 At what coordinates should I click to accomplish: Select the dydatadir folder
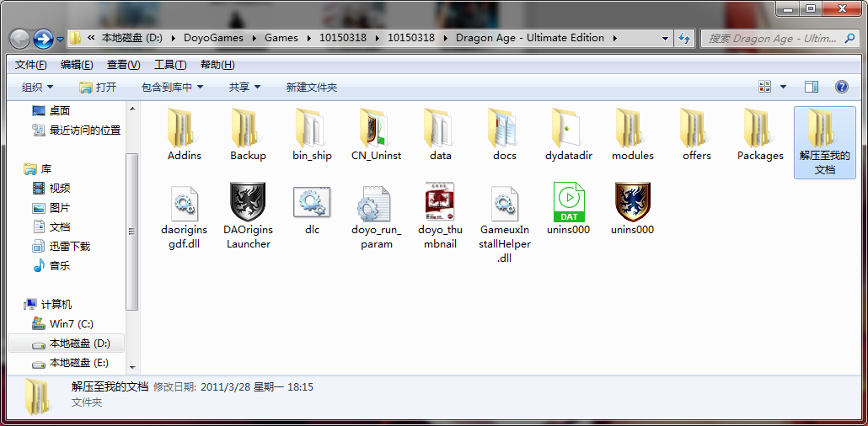click(569, 135)
